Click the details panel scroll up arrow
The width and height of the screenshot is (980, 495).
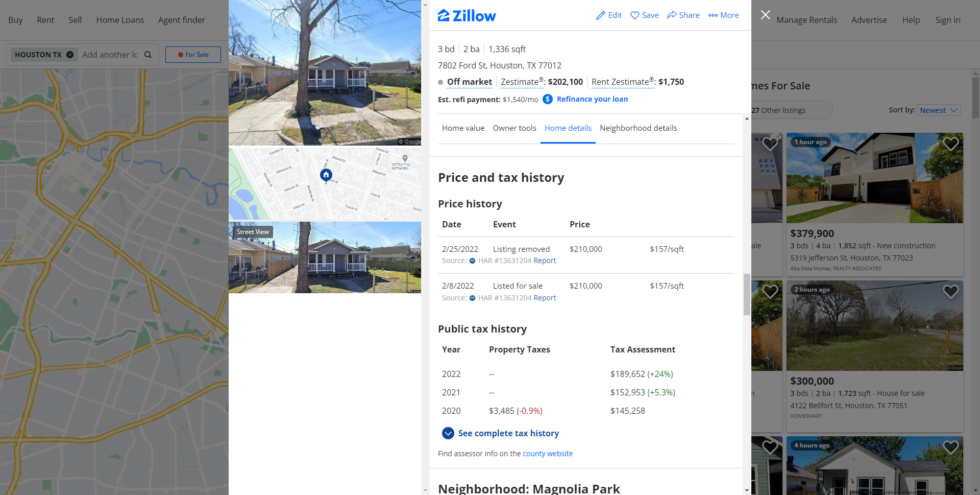(x=747, y=119)
